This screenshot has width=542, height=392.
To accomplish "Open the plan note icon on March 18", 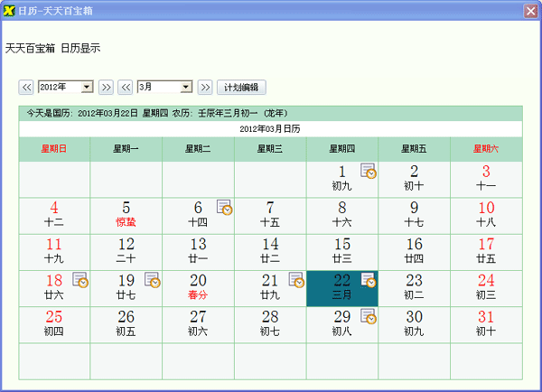I will pos(80,280).
